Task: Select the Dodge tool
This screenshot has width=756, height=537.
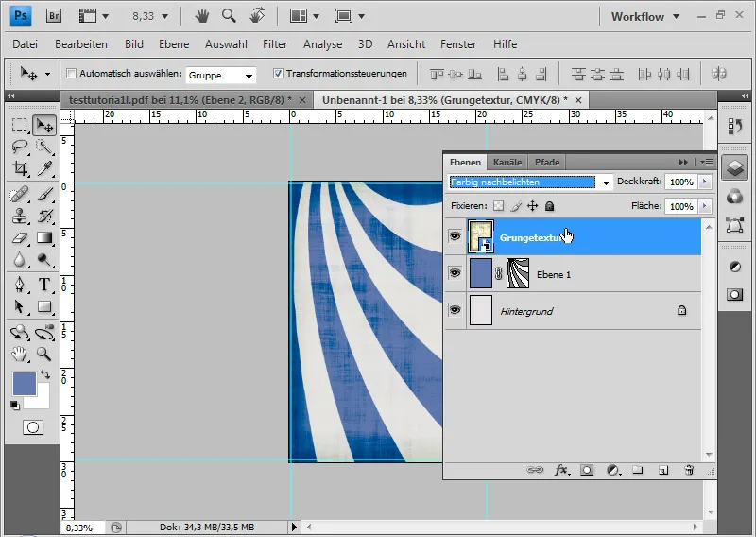Action: click(x=44, y=260)
